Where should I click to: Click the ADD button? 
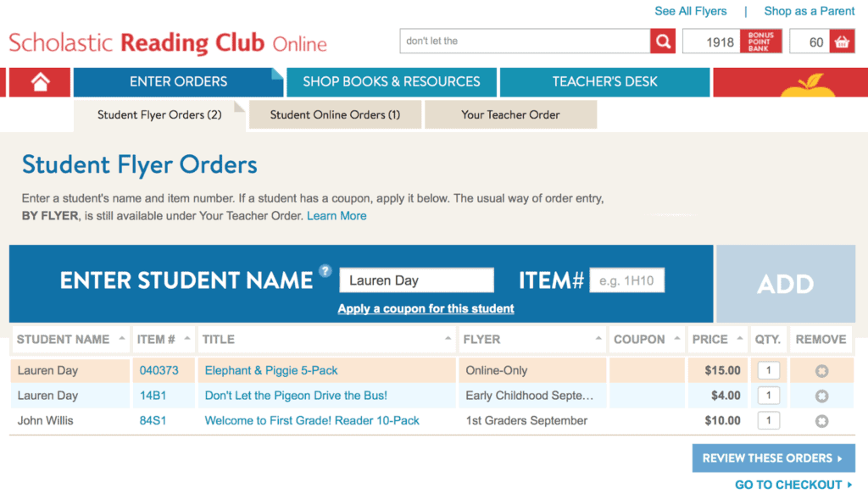tap(785, 284)
